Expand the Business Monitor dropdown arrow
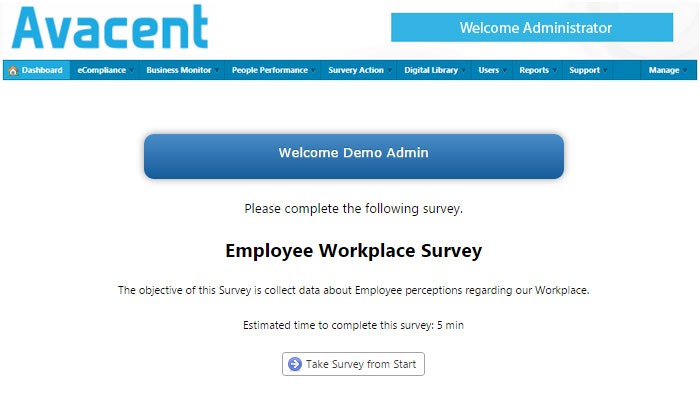Image resolution: width=700 pixels, height=410 pixels. 217,71
